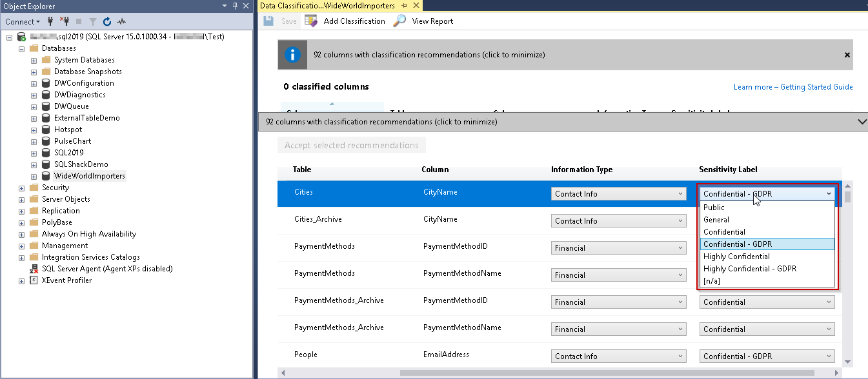The image size is (868, 379).
Task: Open the Learn more – Getting Started Guide link
Action: pyautogui.click(x=792, y=87)
